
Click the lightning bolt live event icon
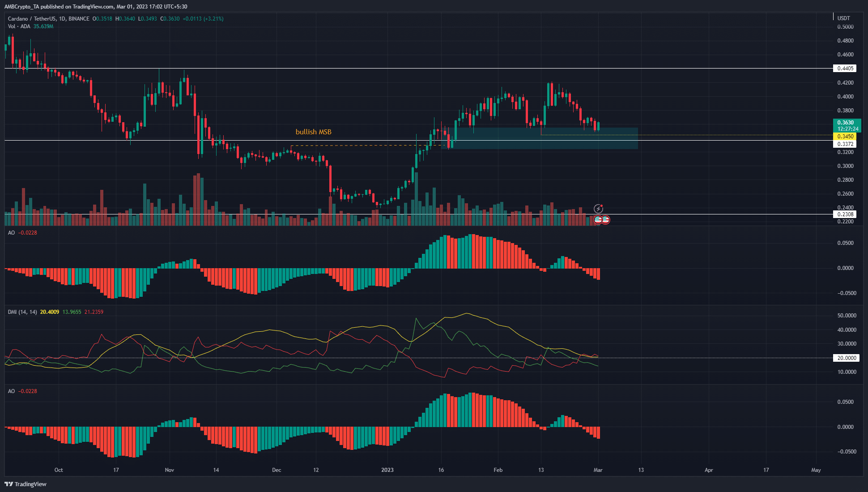pos(598,208)
